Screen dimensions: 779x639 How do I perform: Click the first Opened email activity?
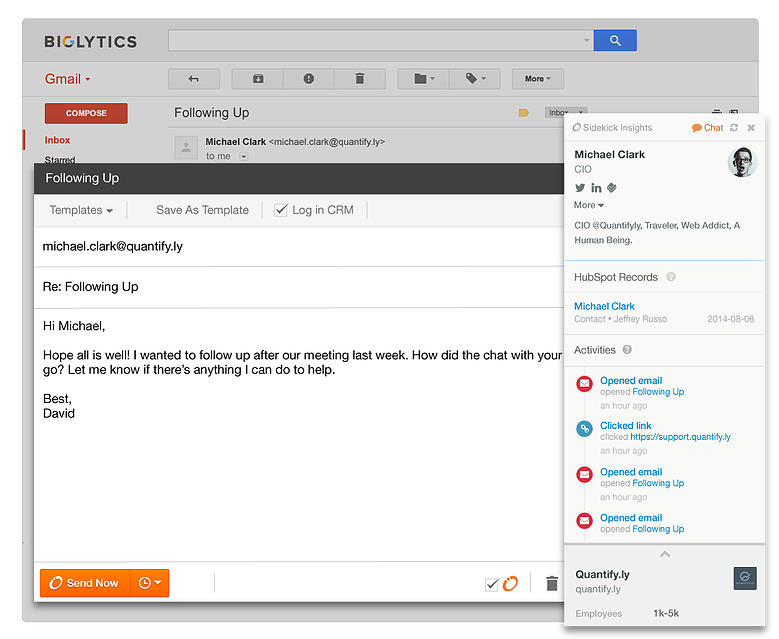[x=631, y=381]
